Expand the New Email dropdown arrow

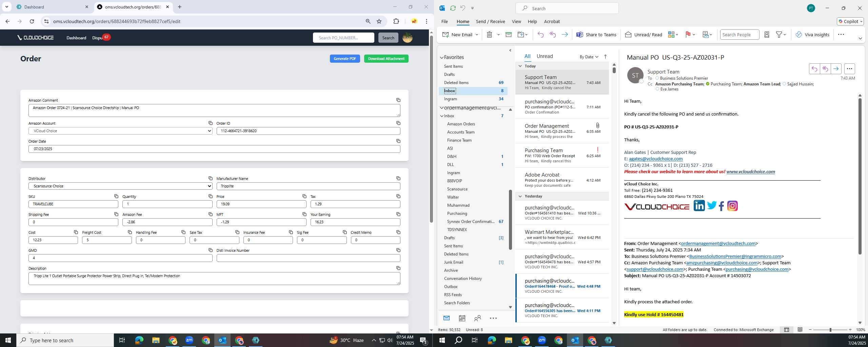point(477,35)
